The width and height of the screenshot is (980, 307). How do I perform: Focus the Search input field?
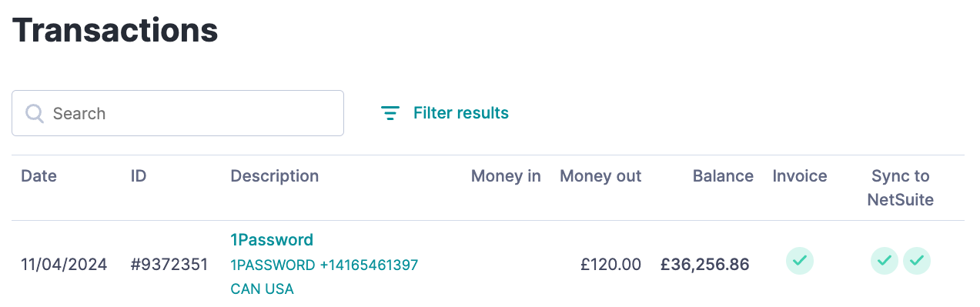tap(178, 113)
